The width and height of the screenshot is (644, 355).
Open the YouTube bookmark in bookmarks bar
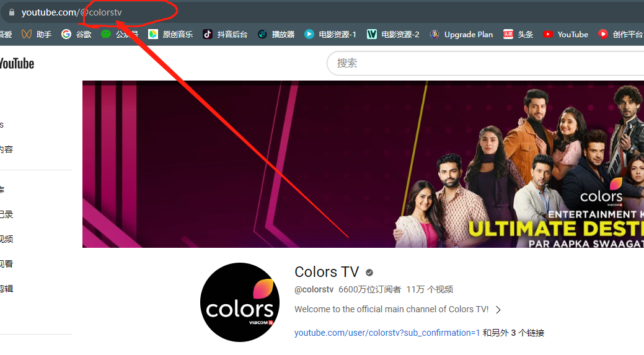(x=565, y=35)
